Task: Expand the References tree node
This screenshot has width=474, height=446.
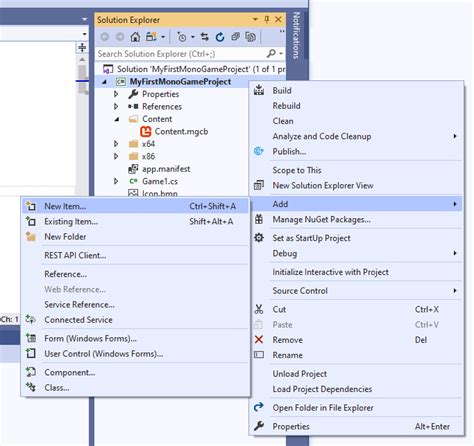Action: 116,106
